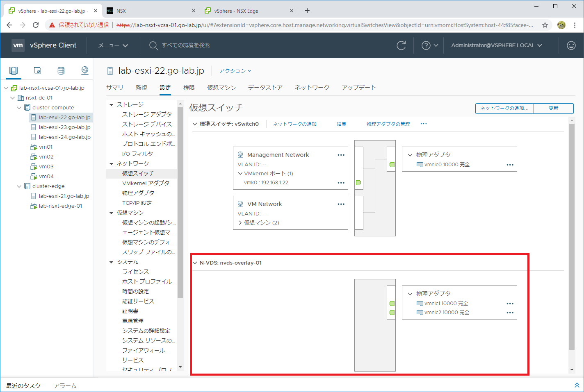Switch to 権限 tab
584x392 pixels.
(x=189, y=88)
